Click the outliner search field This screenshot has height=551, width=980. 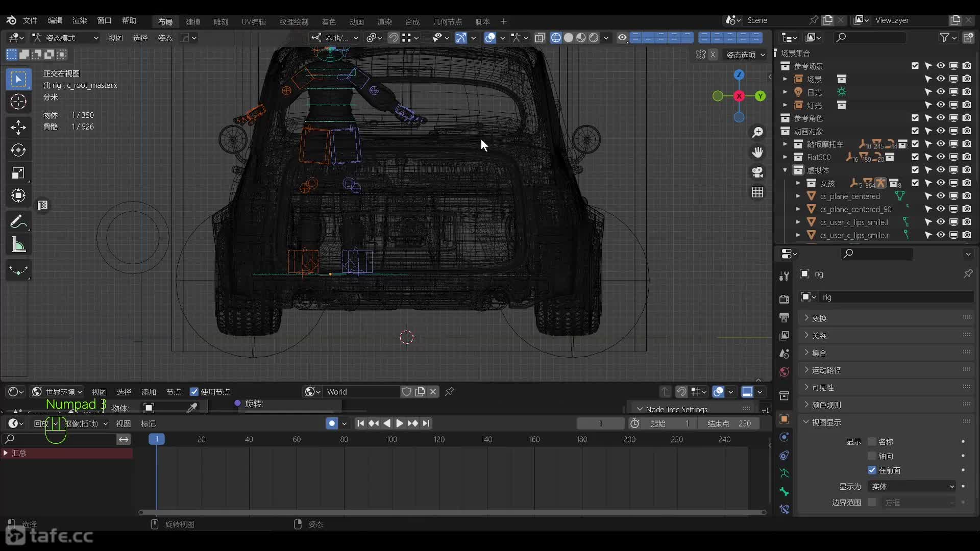pyautogui.click(x=870, y=38)
